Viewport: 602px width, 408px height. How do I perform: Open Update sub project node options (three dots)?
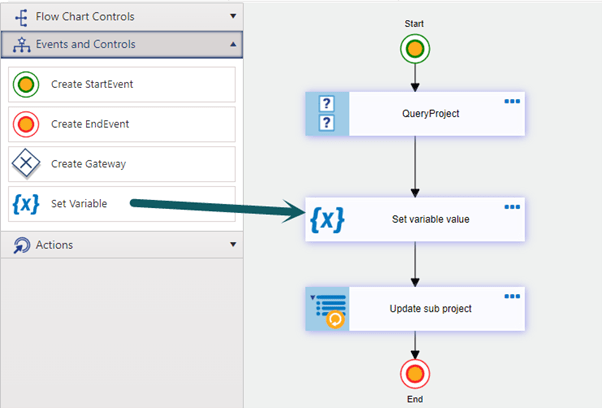512,296
